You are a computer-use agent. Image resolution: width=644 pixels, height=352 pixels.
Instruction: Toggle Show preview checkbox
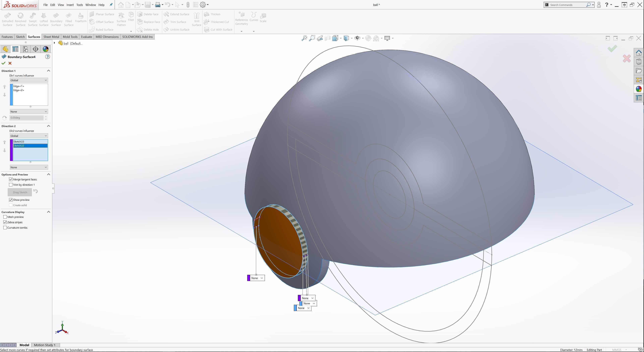[11, 200]
